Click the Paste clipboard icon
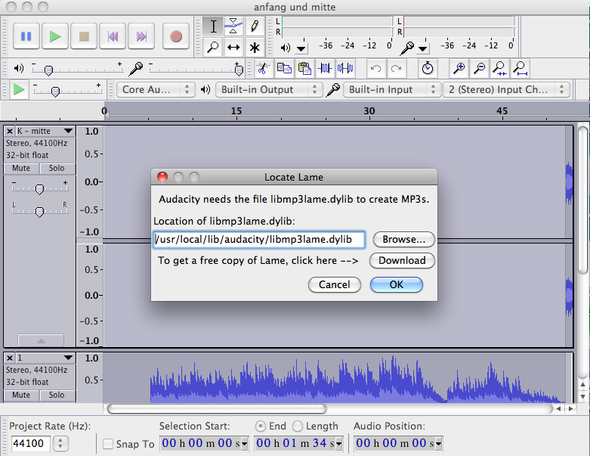The width and height of the screenshot is (590, 456). (304, 68)
